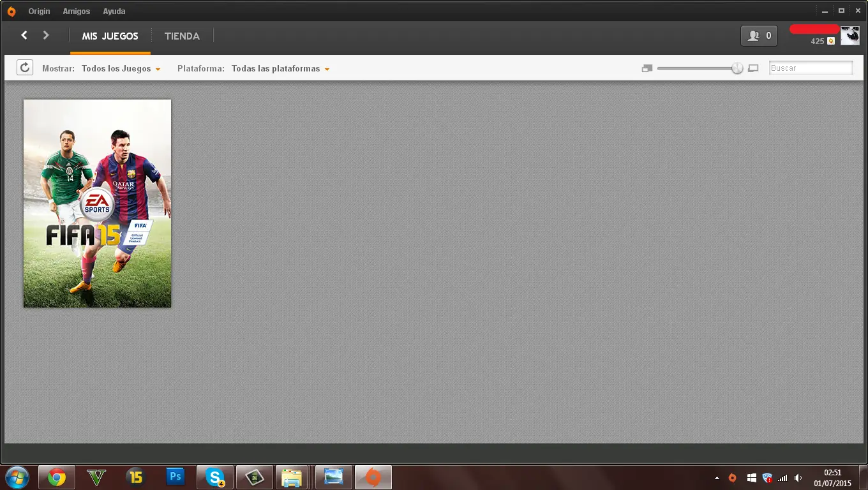Image resolution: width=868 pixels, height=490 pixels.
Task: Open the Origin menu
Action: point(39,11)
